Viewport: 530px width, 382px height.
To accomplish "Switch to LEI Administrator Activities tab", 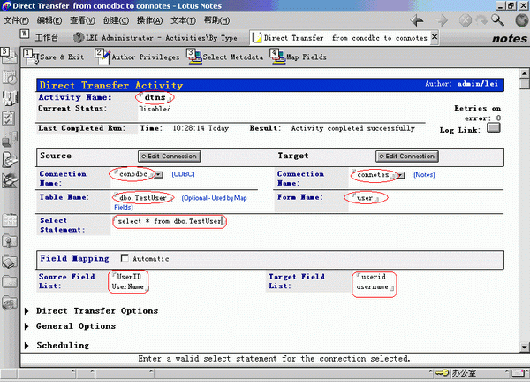I will tap(155, 38).
